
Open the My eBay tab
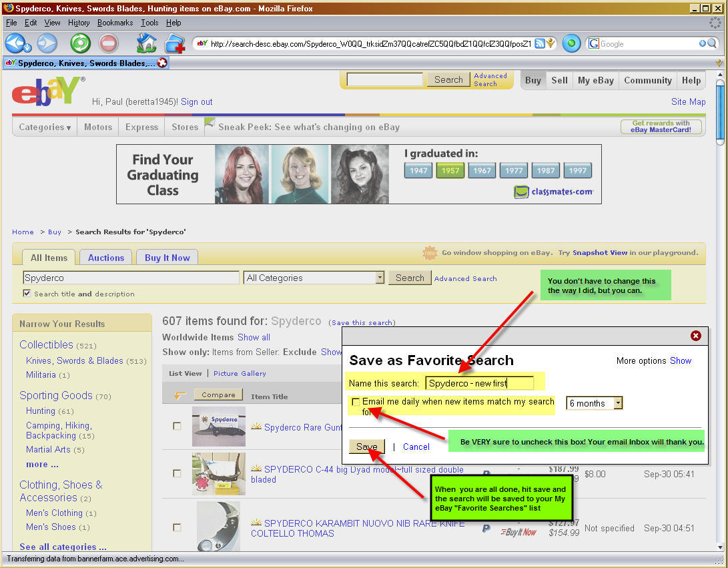click(596, 80)
